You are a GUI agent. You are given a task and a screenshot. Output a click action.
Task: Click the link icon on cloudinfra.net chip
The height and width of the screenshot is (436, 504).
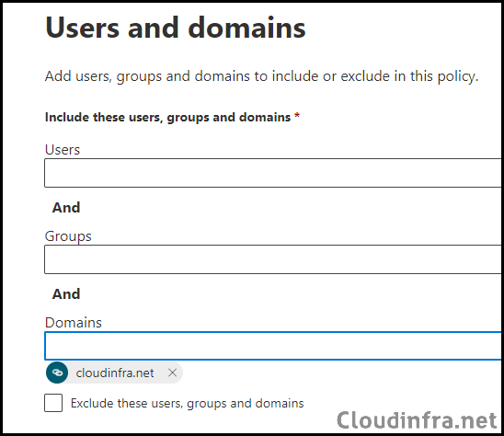point(57,373)
